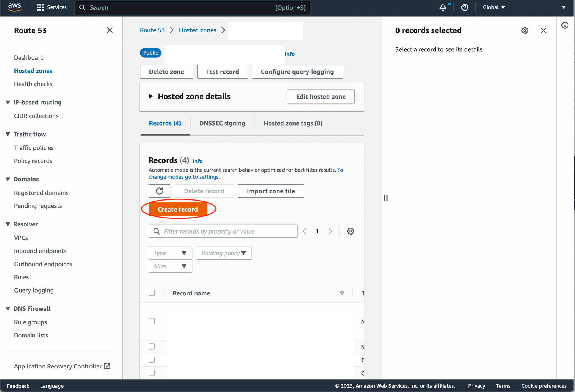Open Domain lists in sidebar
Image resolution: width=575 pixels, height=392 pixels.
[31, 335]
